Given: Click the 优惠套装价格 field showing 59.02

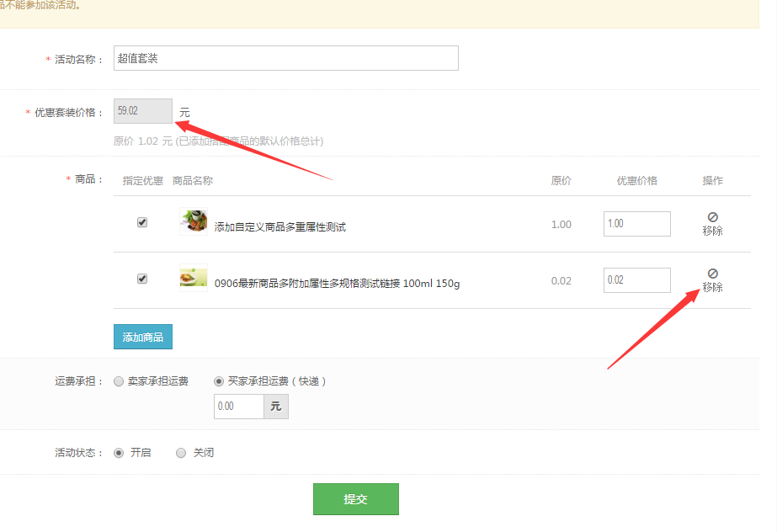Looking at the screenshot, I should point(143,111).
